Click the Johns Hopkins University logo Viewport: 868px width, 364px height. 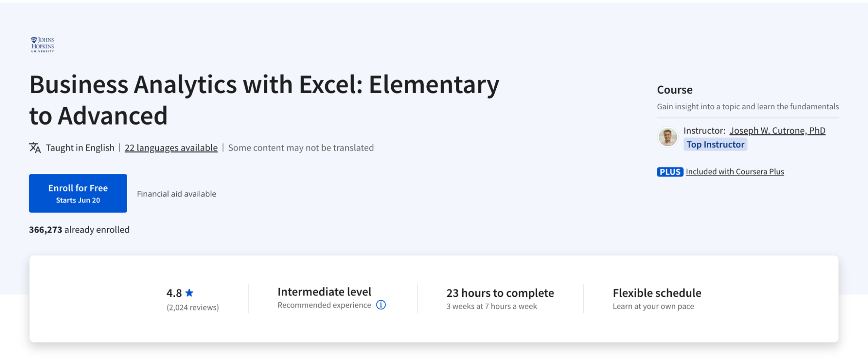click(x=42, y=45)
